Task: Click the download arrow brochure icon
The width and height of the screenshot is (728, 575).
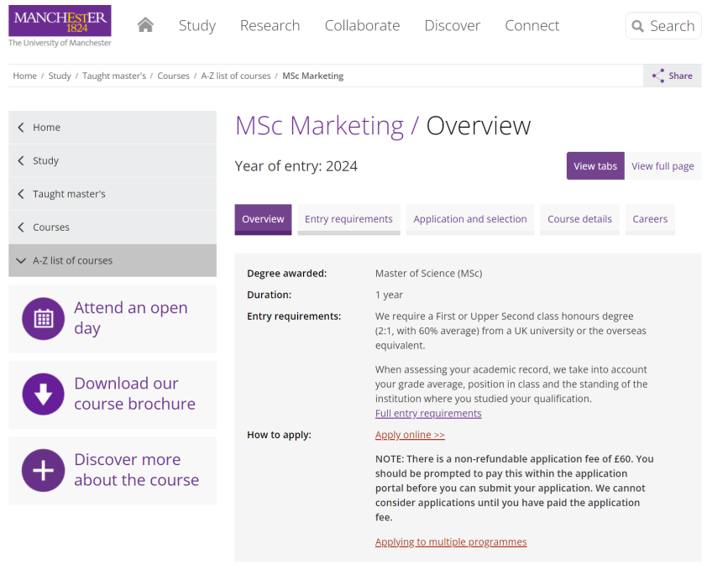Action: (x=43, y=394)
